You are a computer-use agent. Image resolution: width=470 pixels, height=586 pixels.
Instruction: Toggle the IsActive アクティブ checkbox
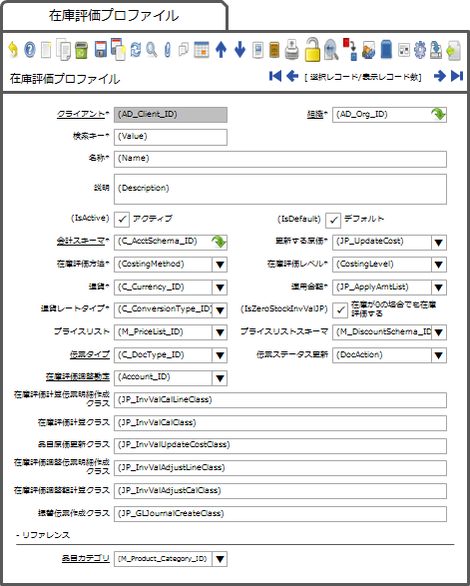(x=122, y=220)
